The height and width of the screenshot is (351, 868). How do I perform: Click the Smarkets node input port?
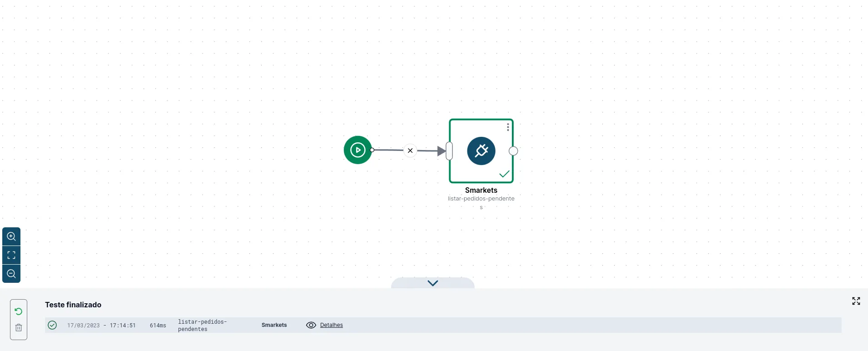pyautogui.click(x=449, y=151)
